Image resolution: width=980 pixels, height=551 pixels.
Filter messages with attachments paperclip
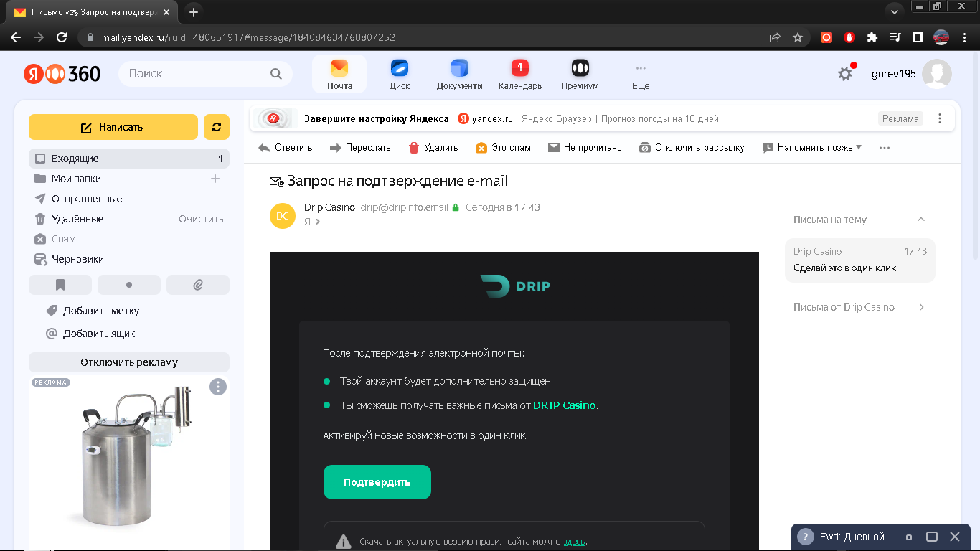tap(198, 285)
